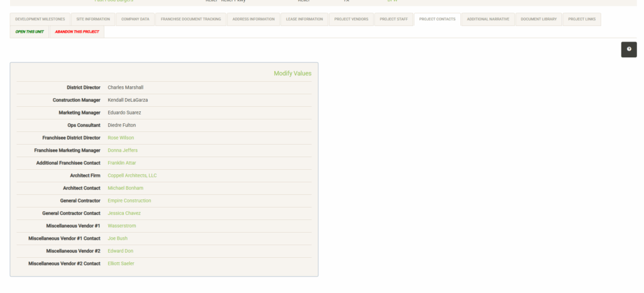The height and width of the screenshot is (293, 644).
Task: Switch to the Project Staff tab
Action: pos(394,19)
